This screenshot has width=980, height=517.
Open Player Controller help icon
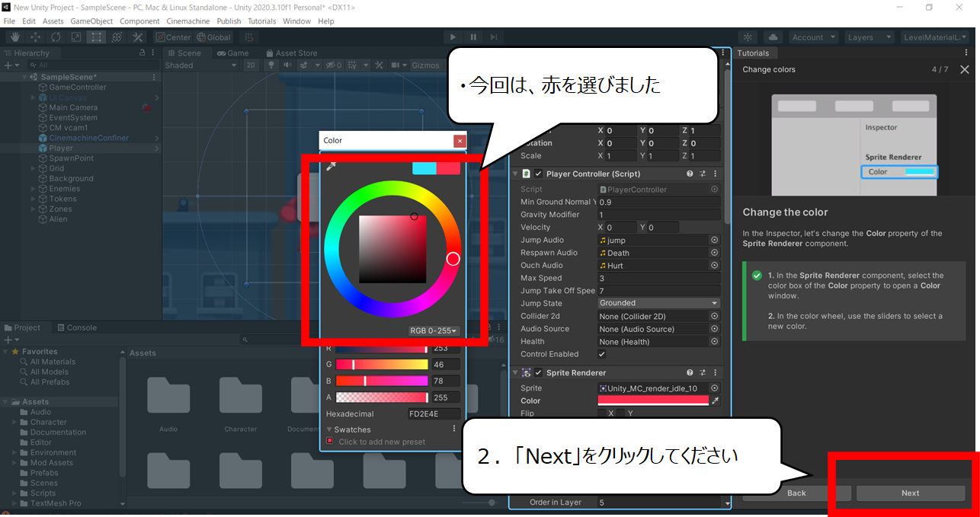point(690,174)
